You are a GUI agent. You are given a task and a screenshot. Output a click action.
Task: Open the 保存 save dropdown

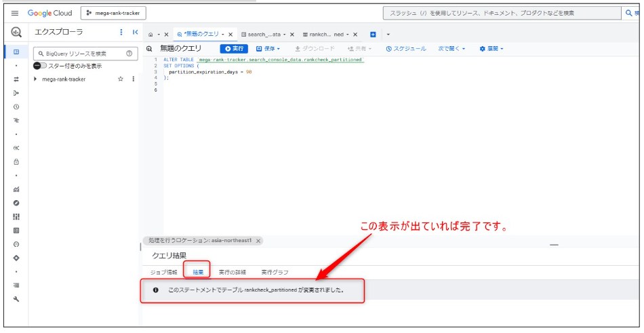[268, 49]
